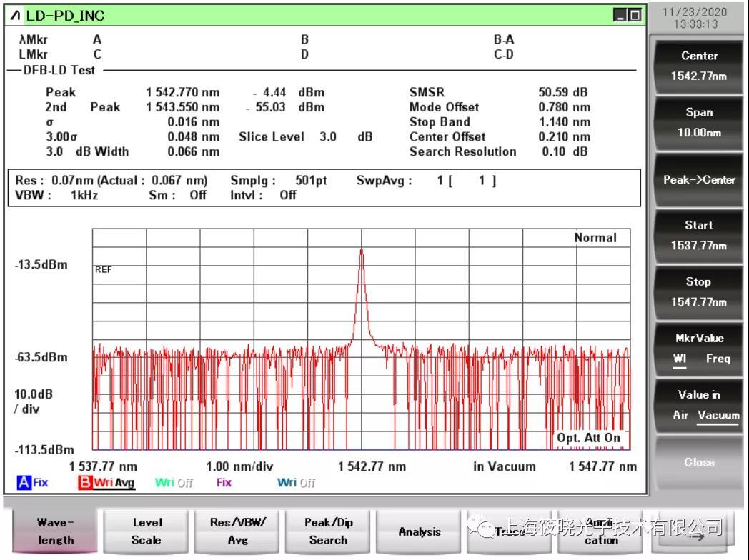Image resolution: width=749 pixels, height=560 pixels.
Task: Click the instrument icon beside LD-PD_INC title
Action: 15,15
